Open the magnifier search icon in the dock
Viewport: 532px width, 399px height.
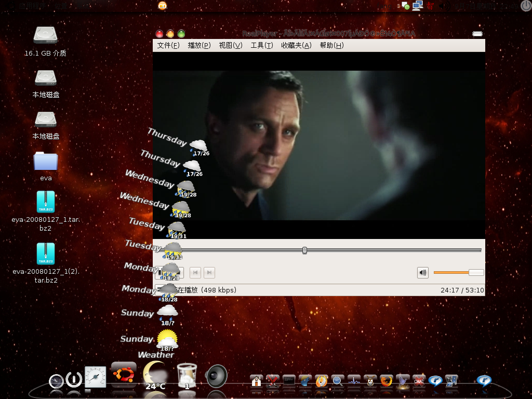coord(338,381)
